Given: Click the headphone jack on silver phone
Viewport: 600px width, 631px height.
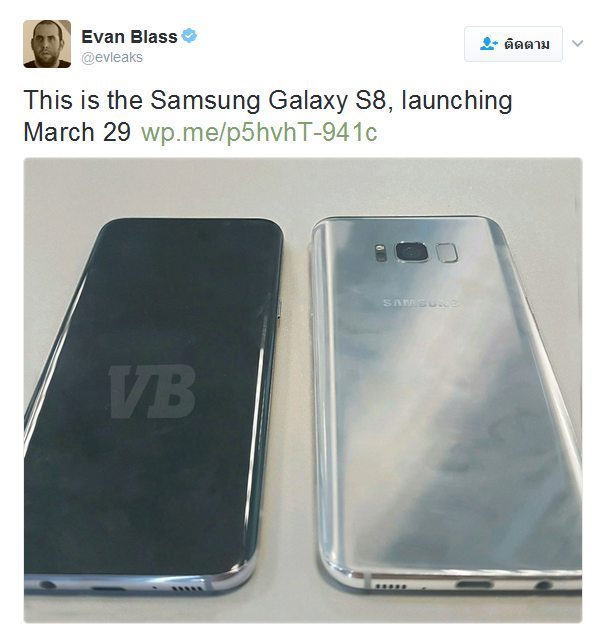Looking at the screenshot, I should click(542, 584).
